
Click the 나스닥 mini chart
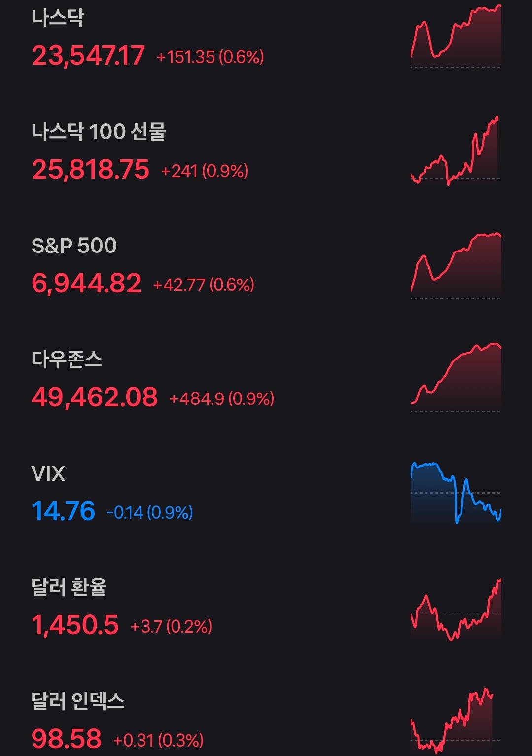[x=456, y=37]
